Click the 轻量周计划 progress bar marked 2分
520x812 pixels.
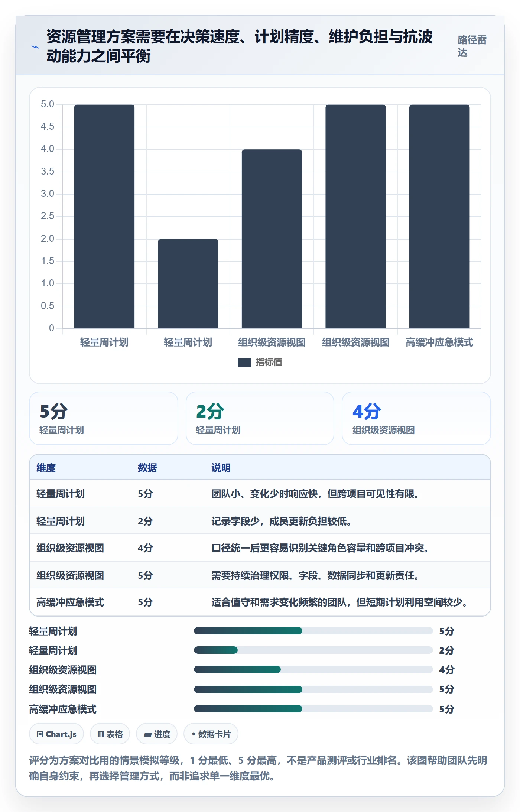[313, 650]
